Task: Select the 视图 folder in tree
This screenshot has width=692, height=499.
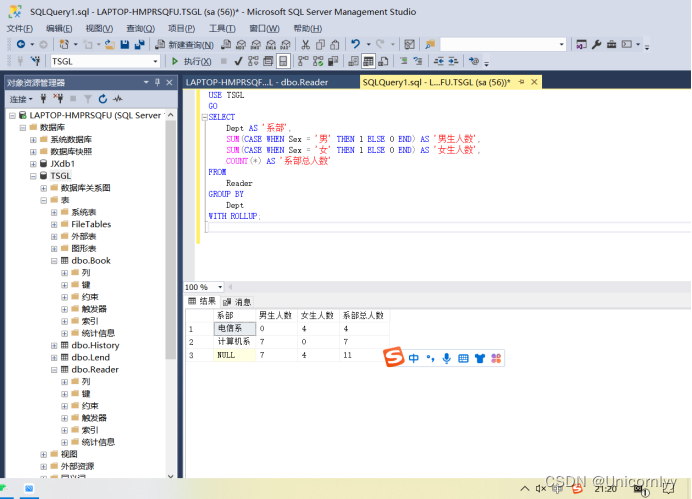Action: [x=69, y=454]
